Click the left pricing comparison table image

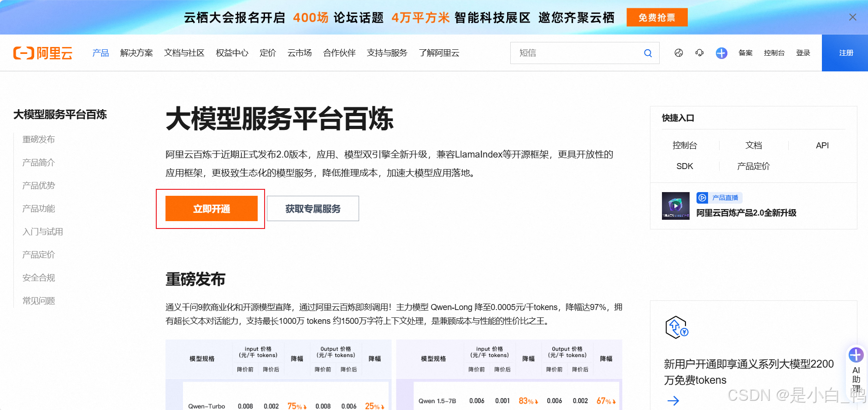pyautogui.click(x=278, y=375)
